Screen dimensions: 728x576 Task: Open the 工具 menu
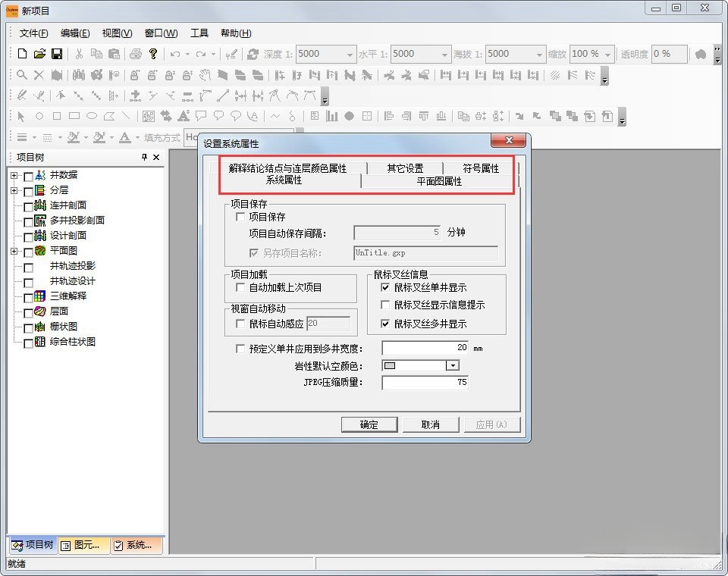pos(199,33)
